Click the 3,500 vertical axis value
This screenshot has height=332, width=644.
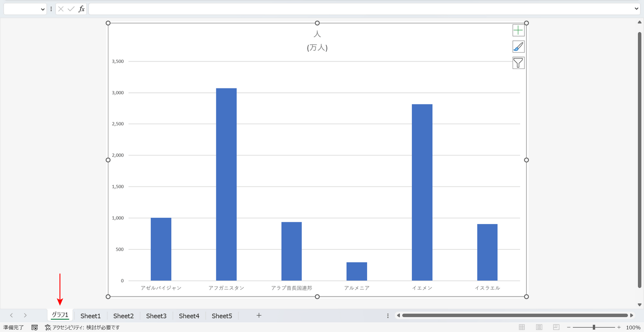coord(118,61)
